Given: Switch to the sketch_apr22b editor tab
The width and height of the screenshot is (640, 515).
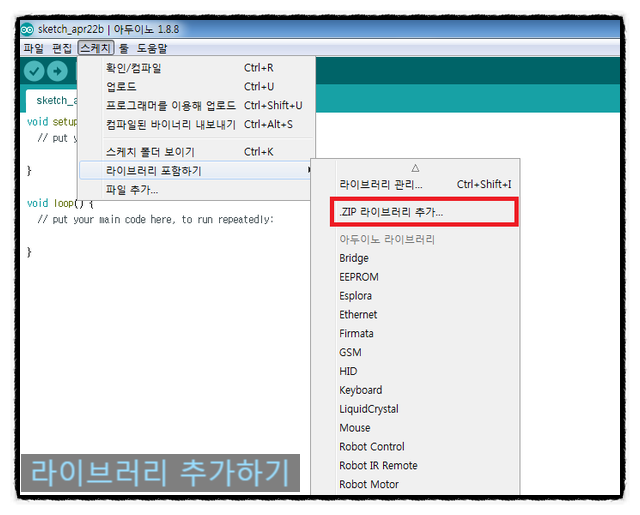Looking at the screenshot, I should pos(52,100).
